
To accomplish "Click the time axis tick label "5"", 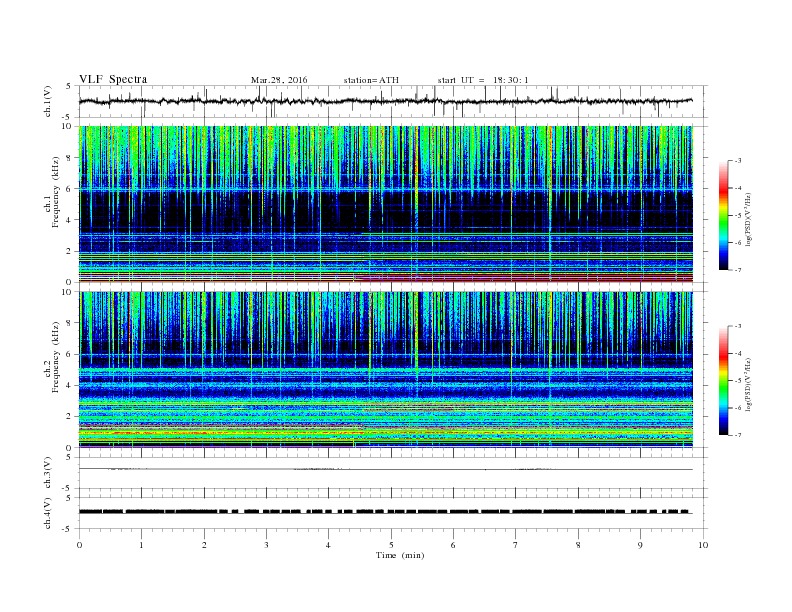I will (391, 545).
